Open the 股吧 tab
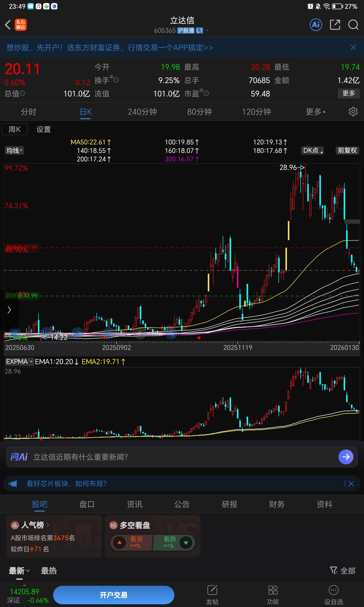The image size is (364, 607). click(39, 504)
